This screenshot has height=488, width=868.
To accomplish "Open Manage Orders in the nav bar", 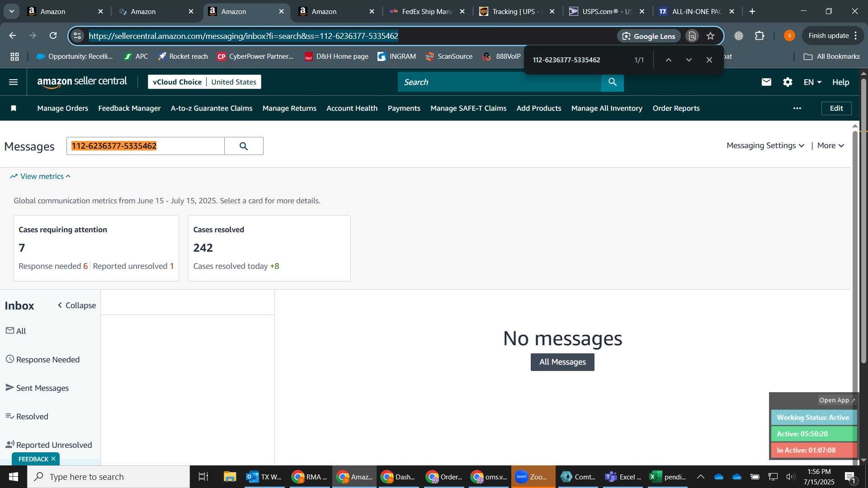I will 62,108.
